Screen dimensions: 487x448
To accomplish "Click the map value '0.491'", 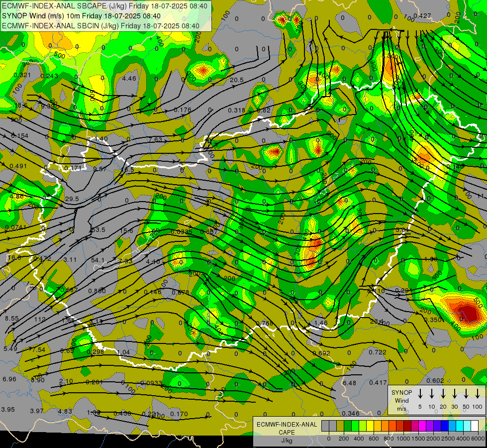I will pos(18,166).
